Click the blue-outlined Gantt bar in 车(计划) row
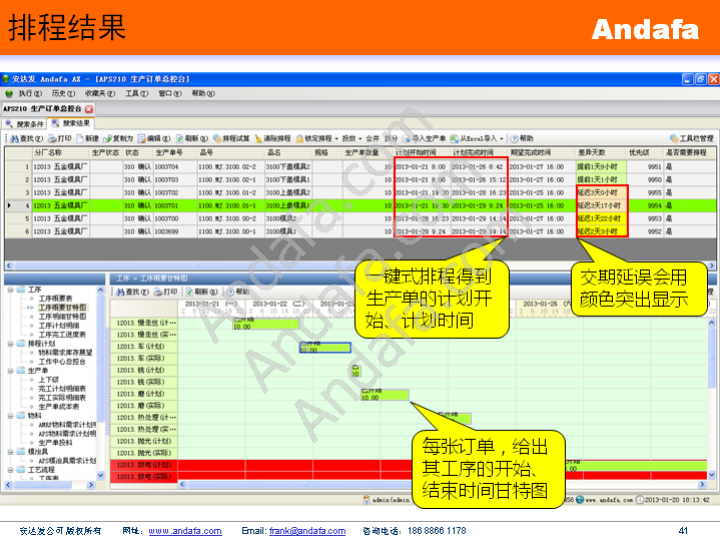 pyautogui.click(x=325, y=348)
